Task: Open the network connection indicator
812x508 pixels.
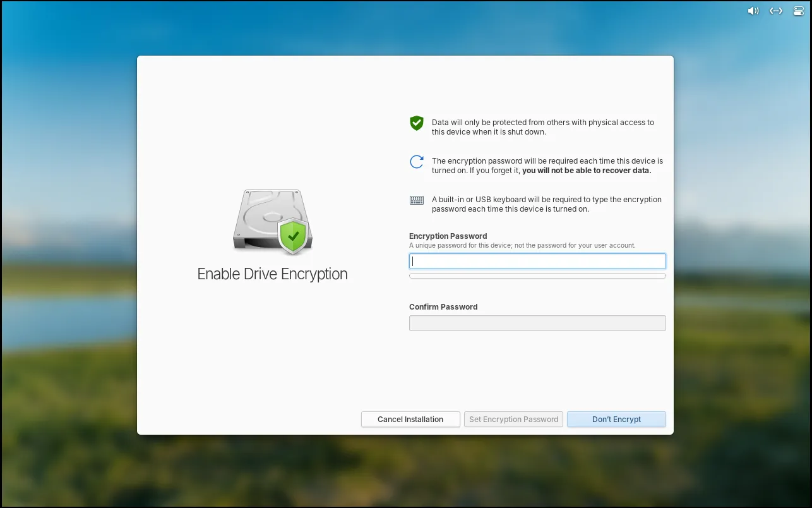Action: pos(776,11)
